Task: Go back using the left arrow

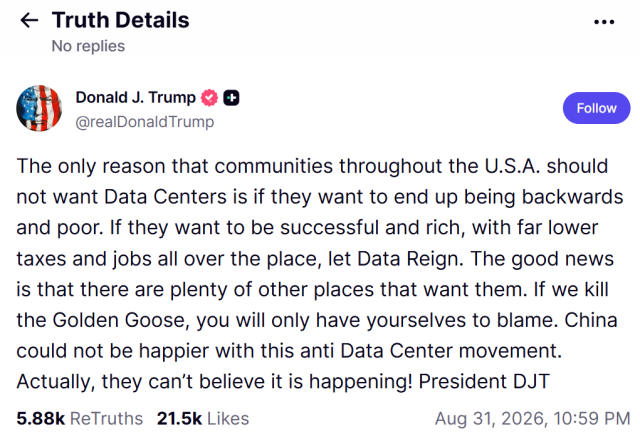Action: click(29, 20)
